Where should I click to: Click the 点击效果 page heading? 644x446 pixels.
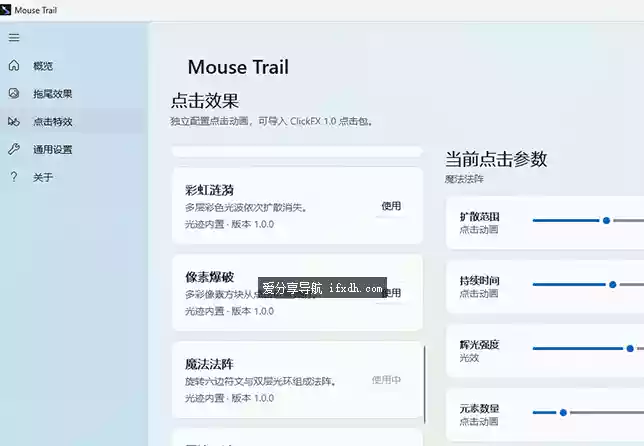(x=205, y=101)
